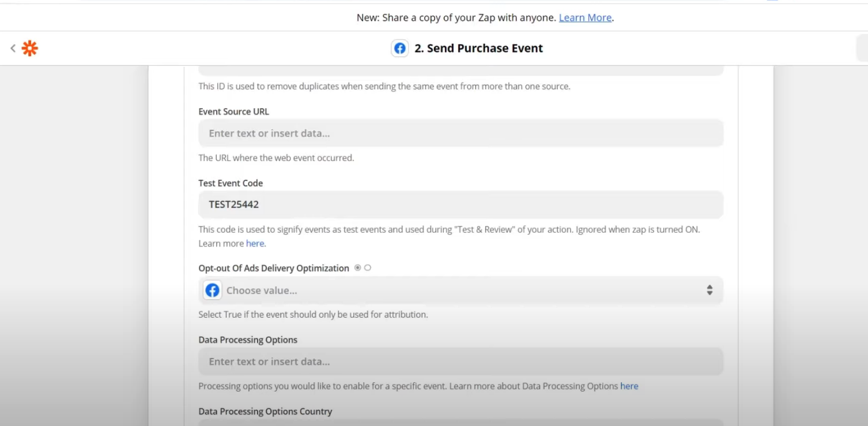Click the Data Processing Options input field
Image resolution: width=868 pixels, height=426 pixels.
461,361
